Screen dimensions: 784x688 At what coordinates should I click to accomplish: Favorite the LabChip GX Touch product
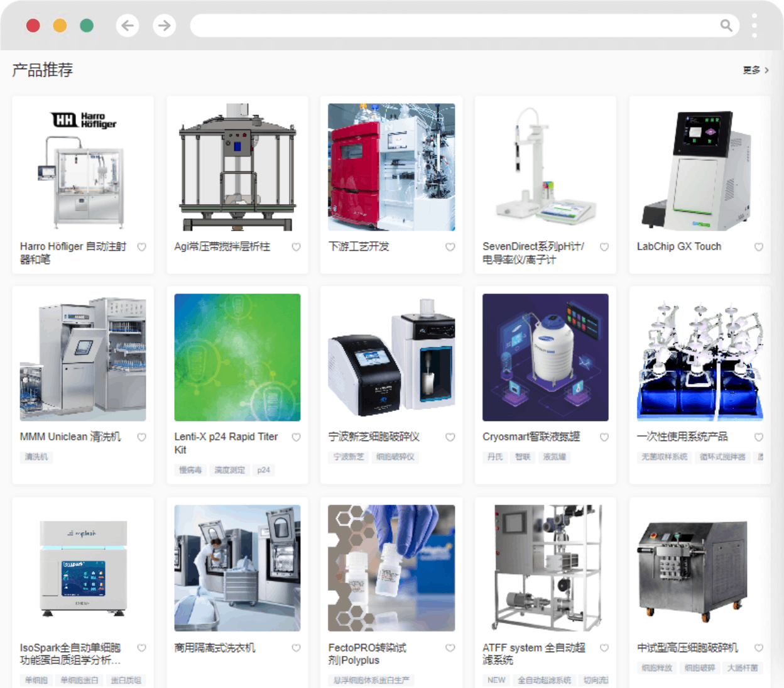pos(759,247)
